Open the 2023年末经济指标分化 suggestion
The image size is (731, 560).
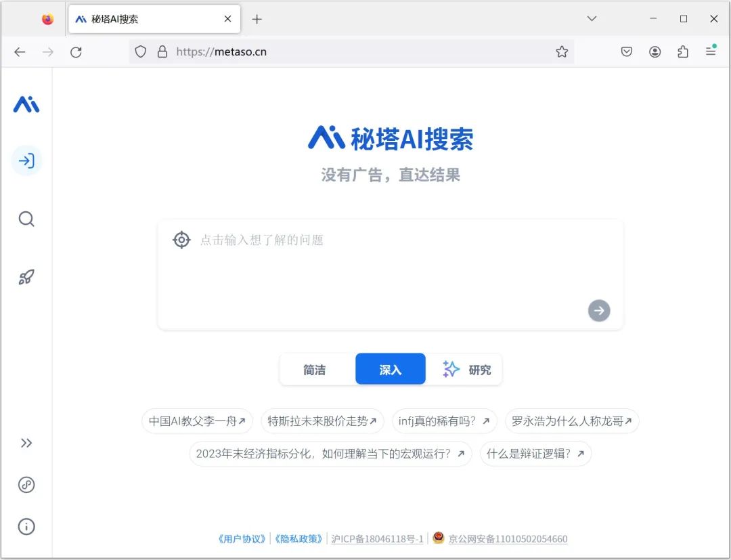(x=330, y=454)
